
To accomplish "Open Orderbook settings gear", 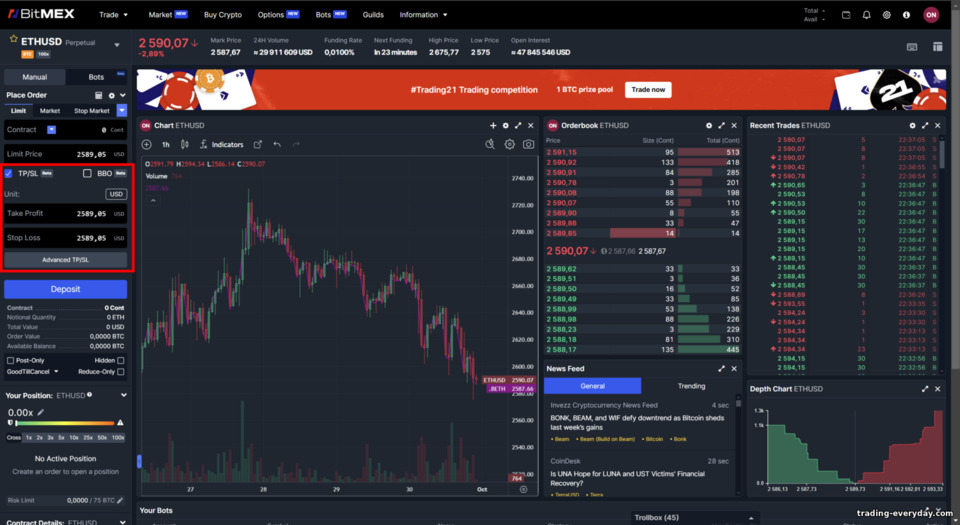I will point(709,125).
